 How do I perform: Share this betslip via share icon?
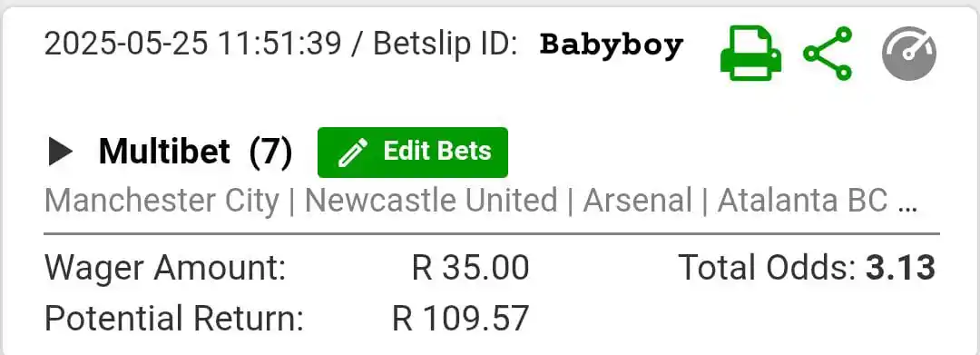tap(828, 54)
